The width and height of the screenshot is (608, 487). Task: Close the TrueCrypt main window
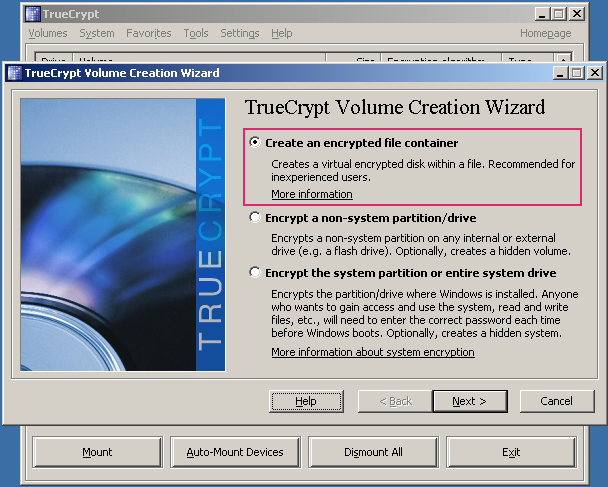coord(577,14)
